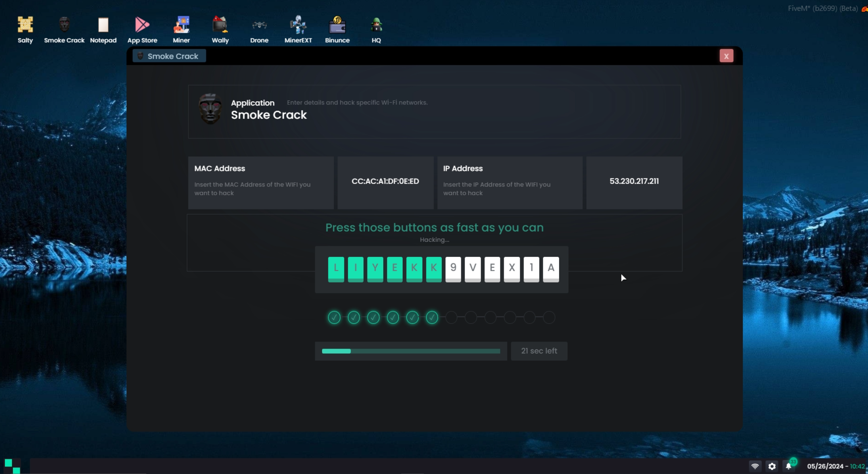Click the hacking countdown progress bar
The width and height of the screenshot is (868, 474).
point(411,351)
